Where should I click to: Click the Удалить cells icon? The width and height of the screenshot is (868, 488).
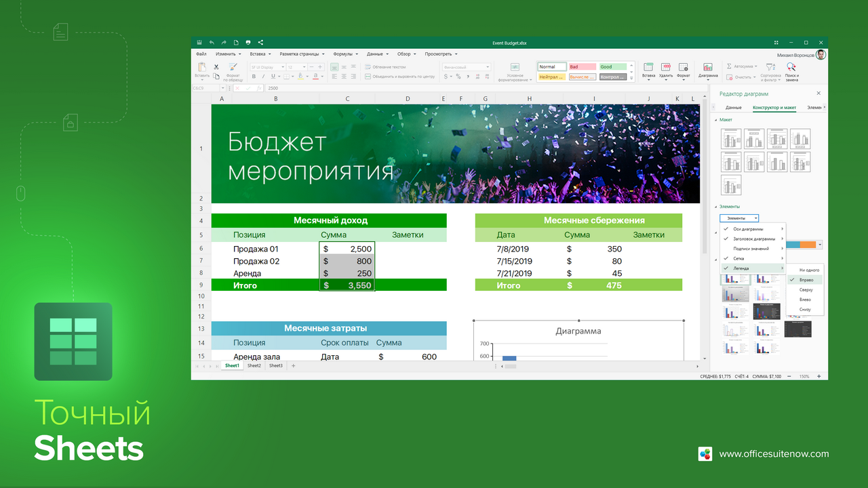pyautogui.click(x=666, y=67)
